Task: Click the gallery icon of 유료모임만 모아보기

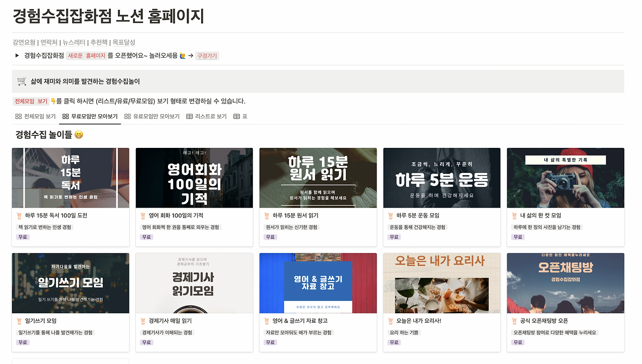Action: (127, 116)
